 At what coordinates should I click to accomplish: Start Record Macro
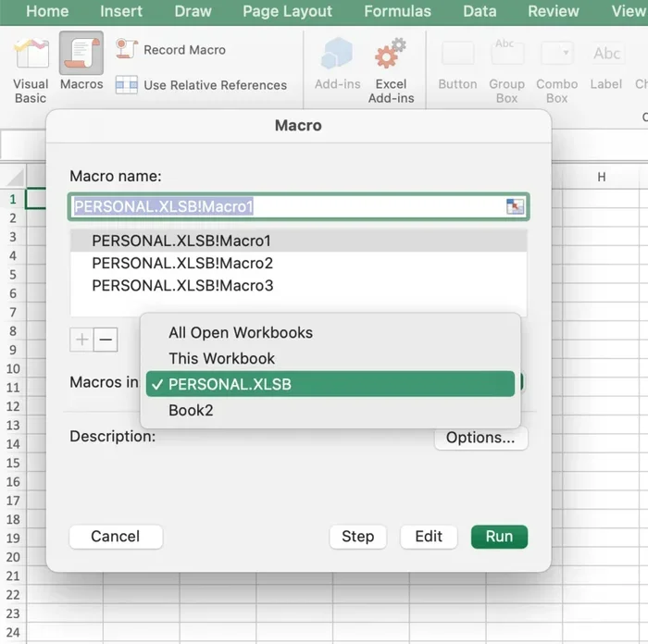(x=170, y=50)
